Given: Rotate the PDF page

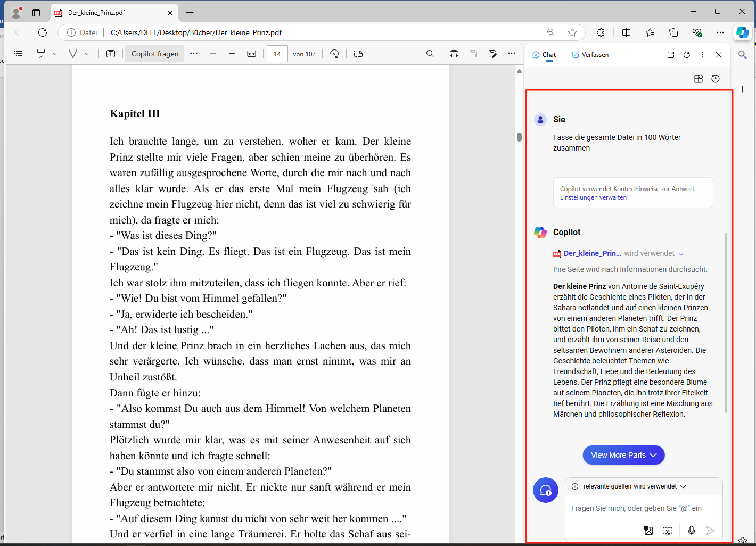Looking at the screenshot, I should pyautogui.click(x=334, y=54).
